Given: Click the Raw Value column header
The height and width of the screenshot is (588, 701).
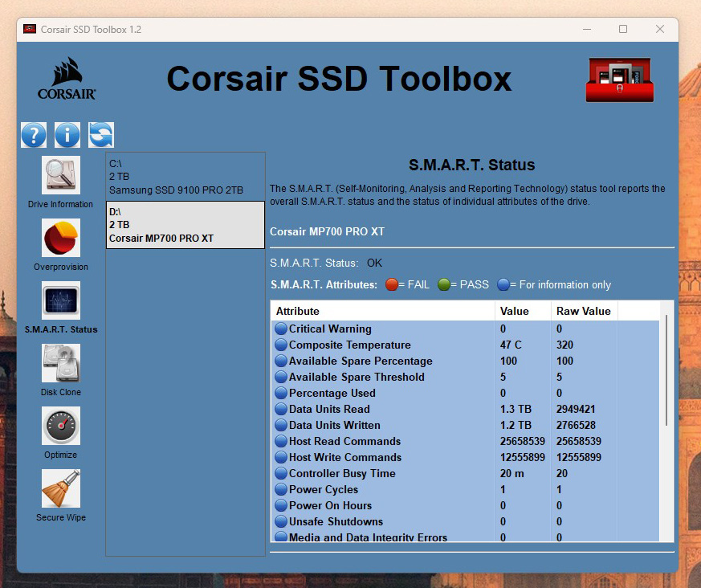Looking at the screenshot, I should point(584,311).
